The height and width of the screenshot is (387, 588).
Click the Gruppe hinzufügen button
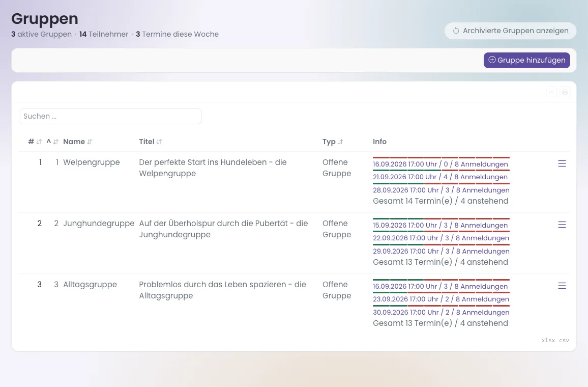click(526, 61)
